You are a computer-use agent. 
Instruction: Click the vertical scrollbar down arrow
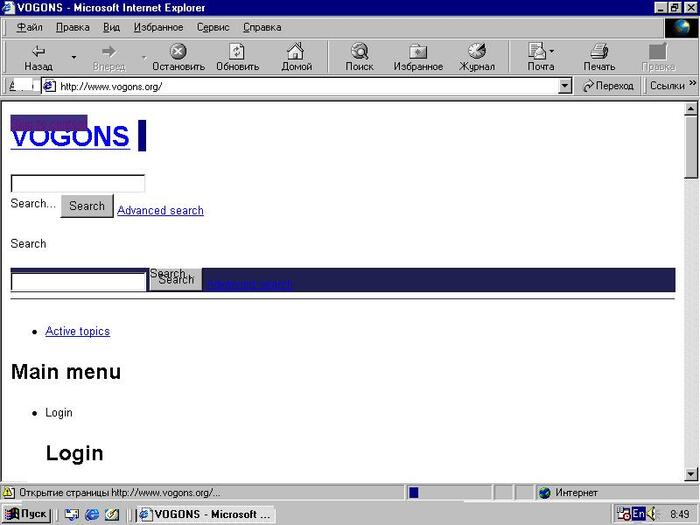point(691,473)
